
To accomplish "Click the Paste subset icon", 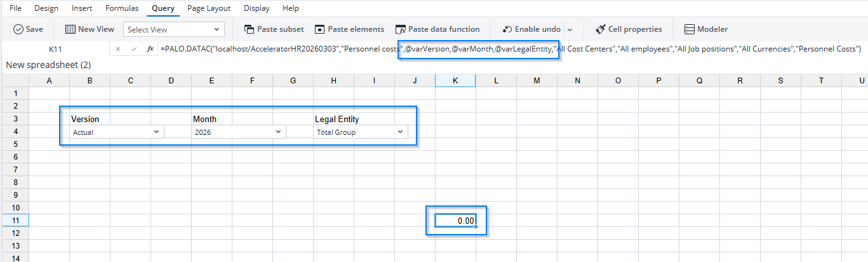I will point(249,29).
